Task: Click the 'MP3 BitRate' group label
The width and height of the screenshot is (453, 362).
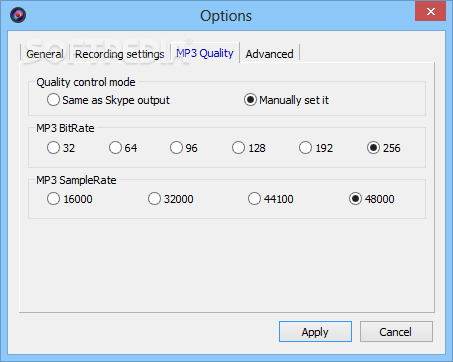Action: click(x=65, y=128)
